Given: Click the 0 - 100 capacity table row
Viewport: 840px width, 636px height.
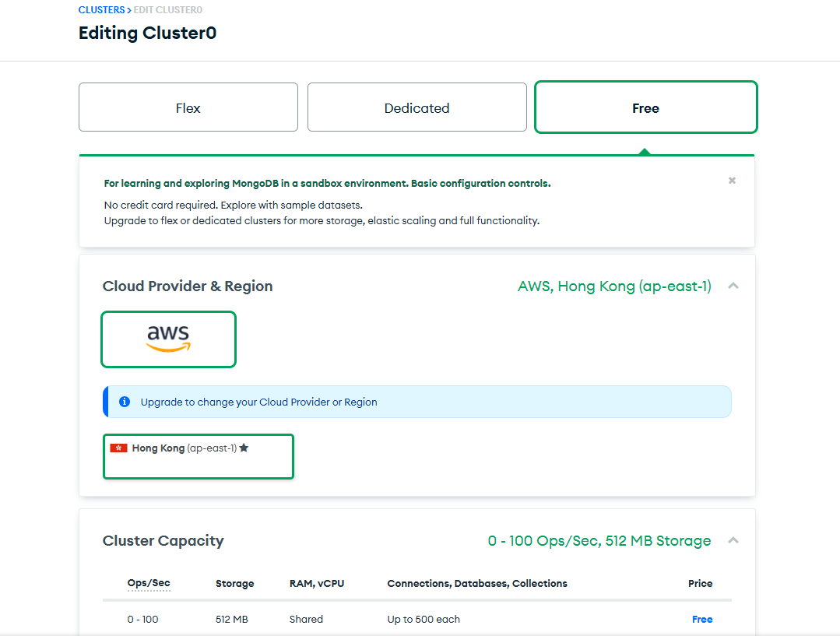Looking at the screenshot, I should [x=416, y=619].
